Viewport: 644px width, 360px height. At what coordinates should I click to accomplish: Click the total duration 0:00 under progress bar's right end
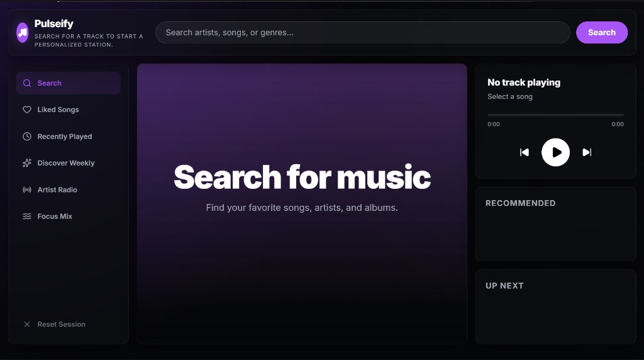[x=618, y=124]
